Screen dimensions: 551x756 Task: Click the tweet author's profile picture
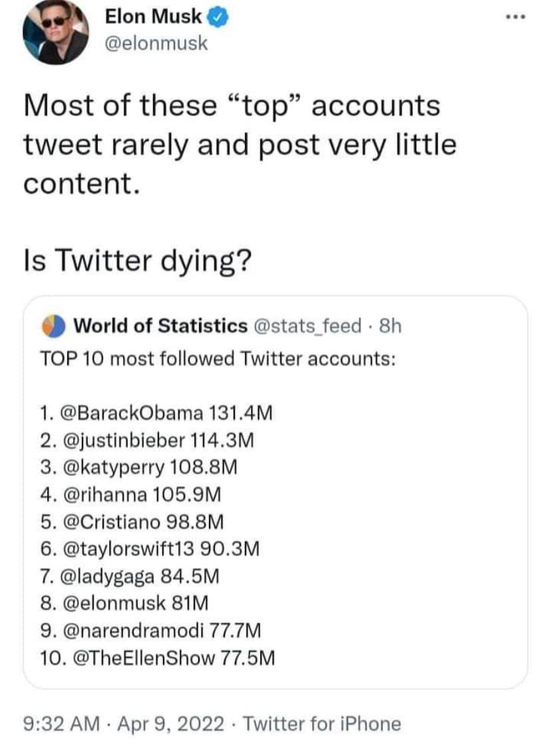(x=56, y=32)
